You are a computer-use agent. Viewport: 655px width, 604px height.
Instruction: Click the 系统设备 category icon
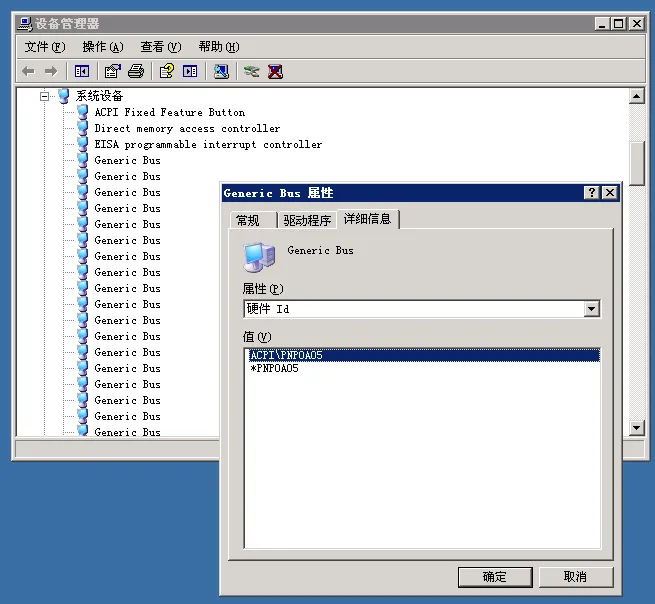63,96
